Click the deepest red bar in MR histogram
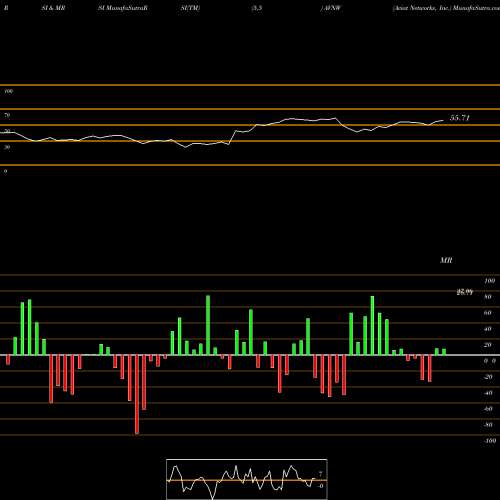 pyautogui.click(x=137, y=394)
